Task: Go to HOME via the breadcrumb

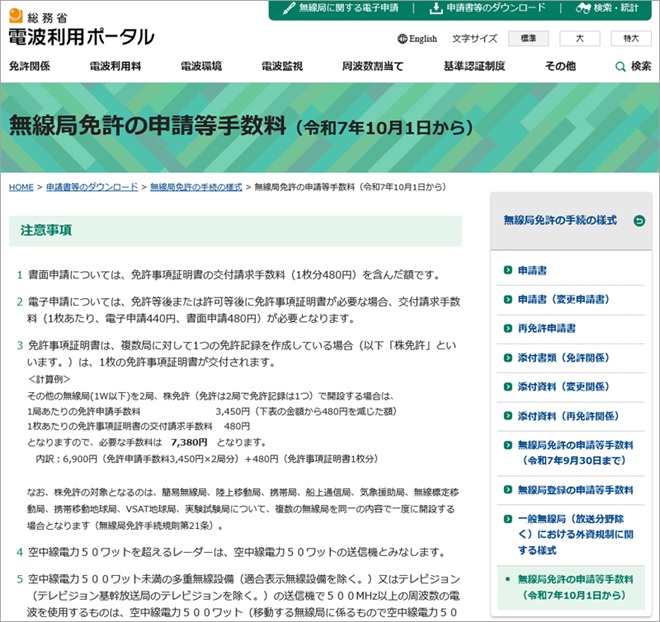Action: [x=21, y=187]
